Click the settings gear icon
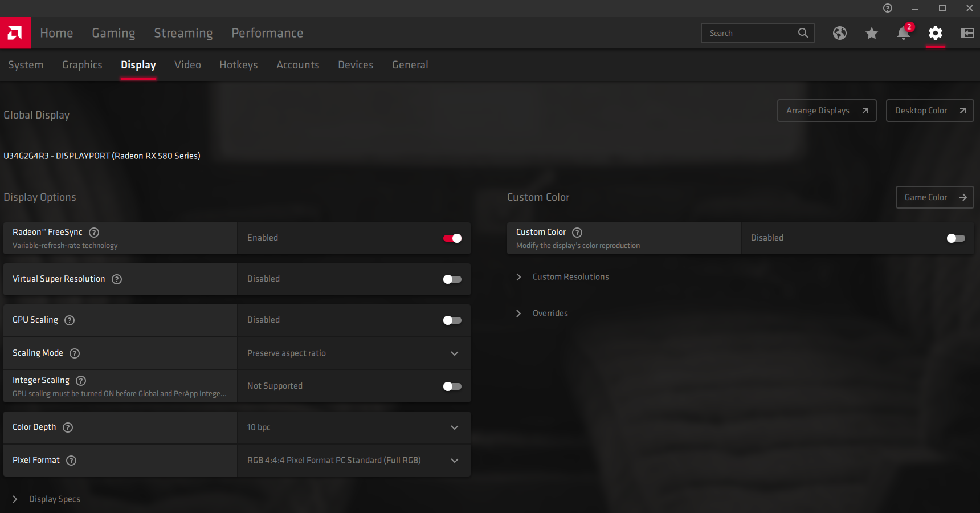 coord(935,33)
